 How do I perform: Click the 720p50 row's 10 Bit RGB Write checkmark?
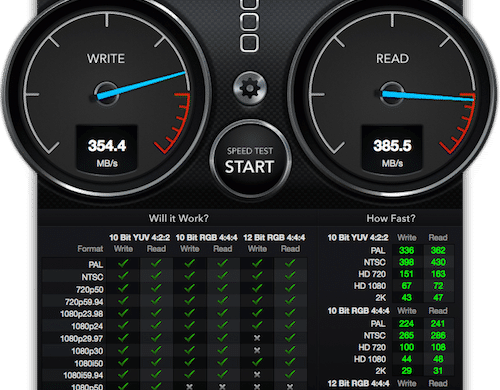tap(190, 288)
